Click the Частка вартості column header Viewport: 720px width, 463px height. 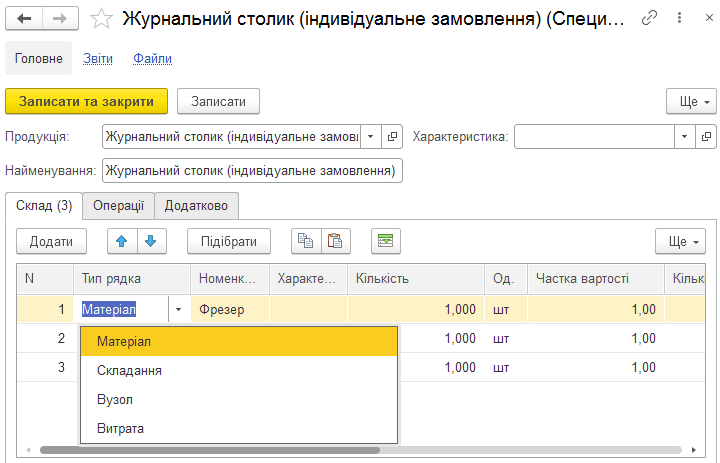(x=596, y=278)
